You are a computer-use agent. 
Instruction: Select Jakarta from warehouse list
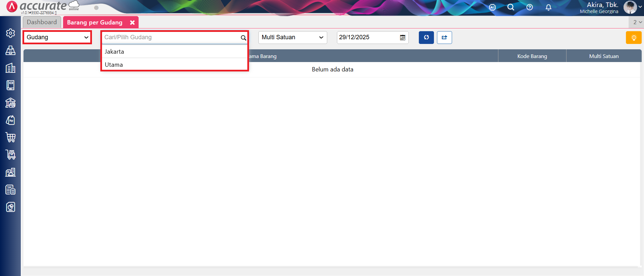[114, 52]
